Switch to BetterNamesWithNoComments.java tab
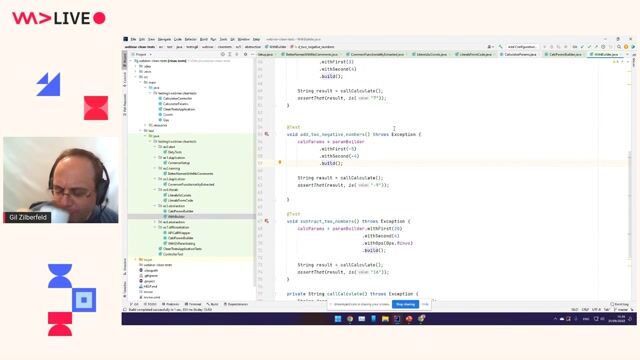 click(x=311, y=54)
